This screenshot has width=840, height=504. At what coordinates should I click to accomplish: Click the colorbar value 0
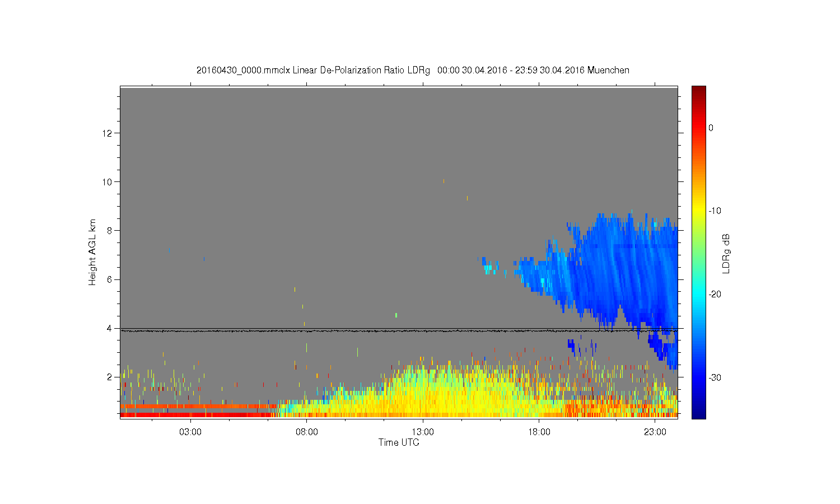tap(711, 128)
